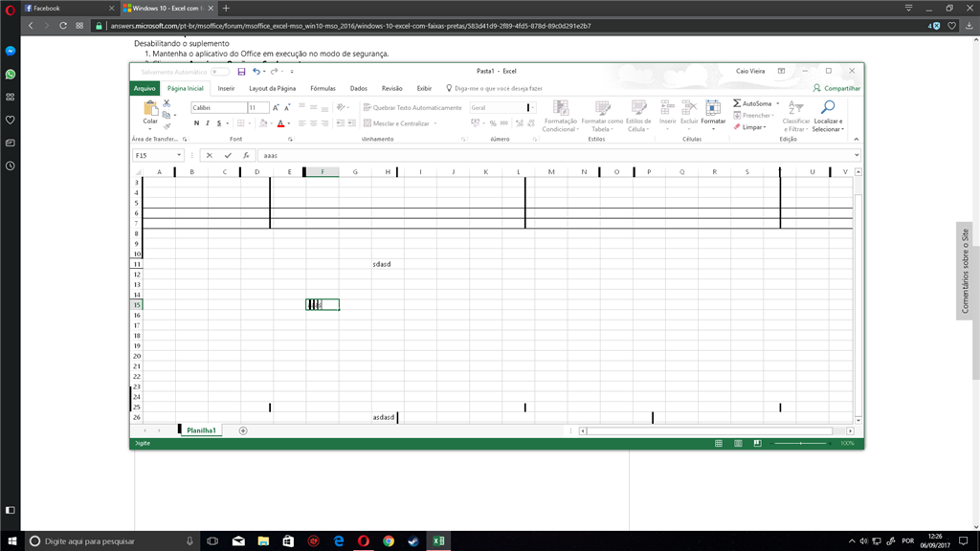Viewport: 980px width, 551px height.
Task: Toggle underline S formatting
Action: pyautogui.click(x=219, y=123)
